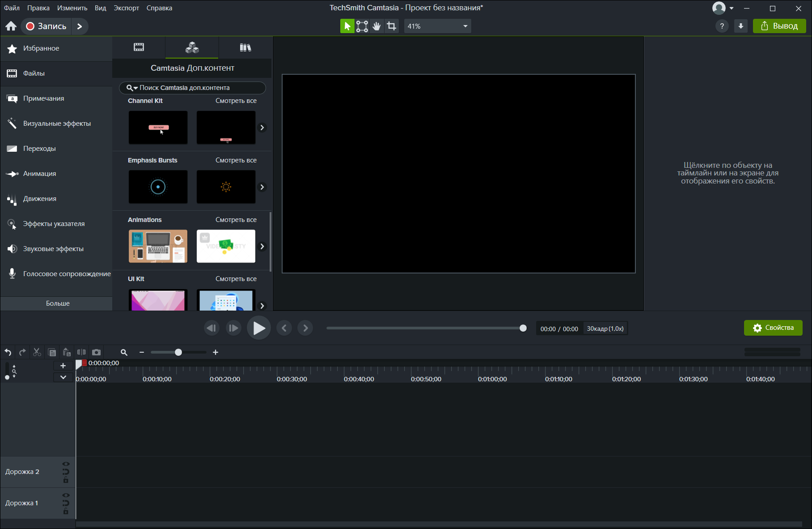Open the help question mark icon
812x529 pixels.
pyautogui.click(x=722, y=26)
